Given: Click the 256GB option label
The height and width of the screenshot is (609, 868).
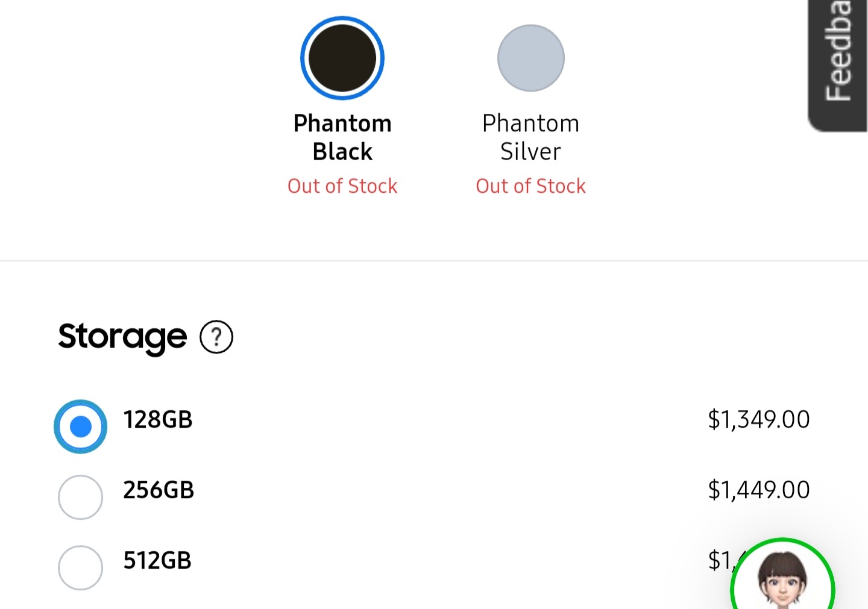Looking at the screenshot, I should pyautogui.click(x=159, y=490).
